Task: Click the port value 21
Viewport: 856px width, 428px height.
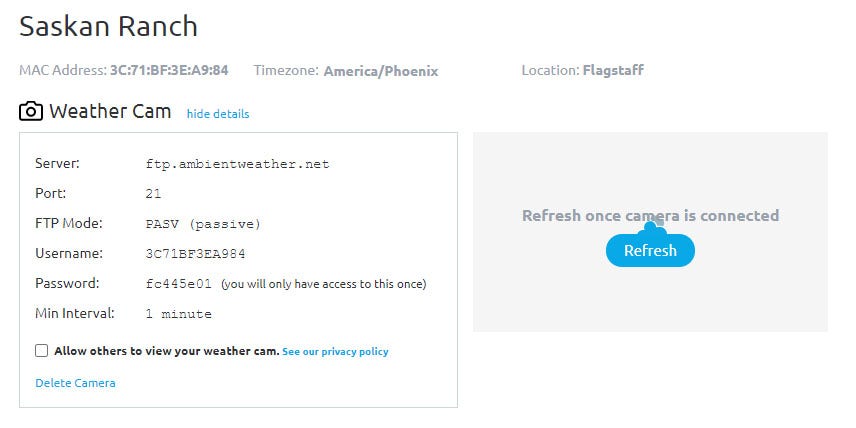Action: 153,194
